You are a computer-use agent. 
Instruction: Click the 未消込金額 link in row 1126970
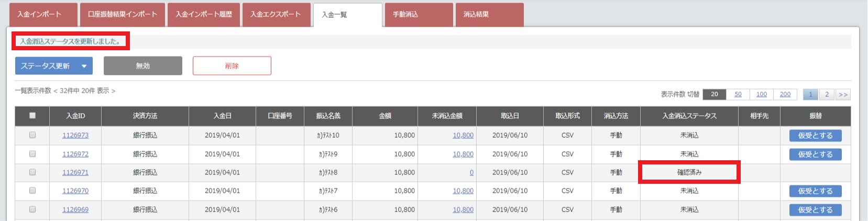(x=463, y=191)
